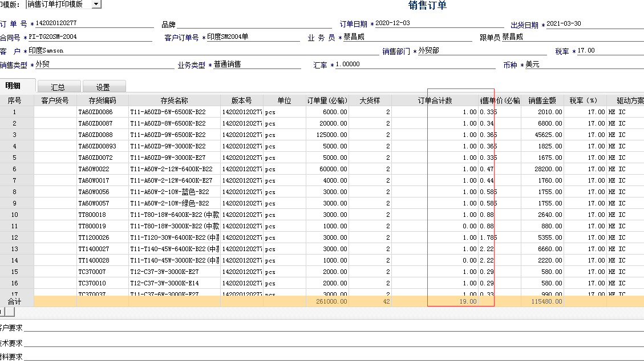Click the 跟单员 field
This screenshot has width=644, height=363.
pyautogui.click(x=573, y=37)
